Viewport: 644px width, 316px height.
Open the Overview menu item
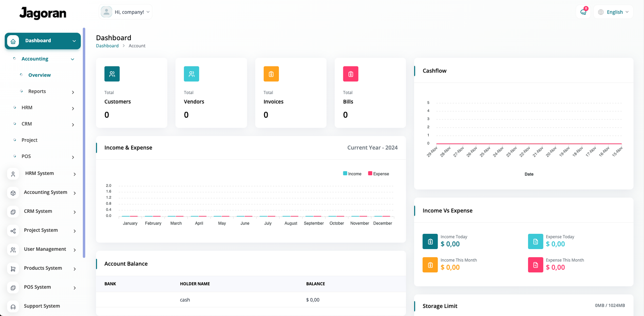point(39,75)
